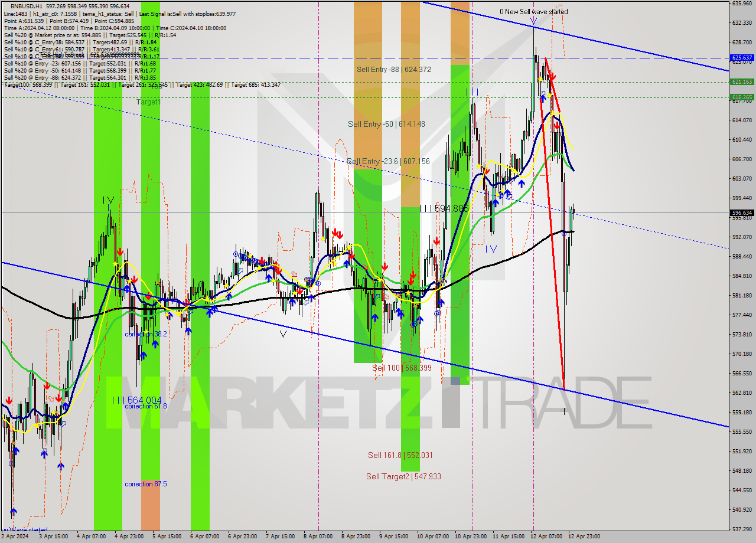Select the 'I I I 564.004' wave label
756x543 pixels.
click(136, 401)
